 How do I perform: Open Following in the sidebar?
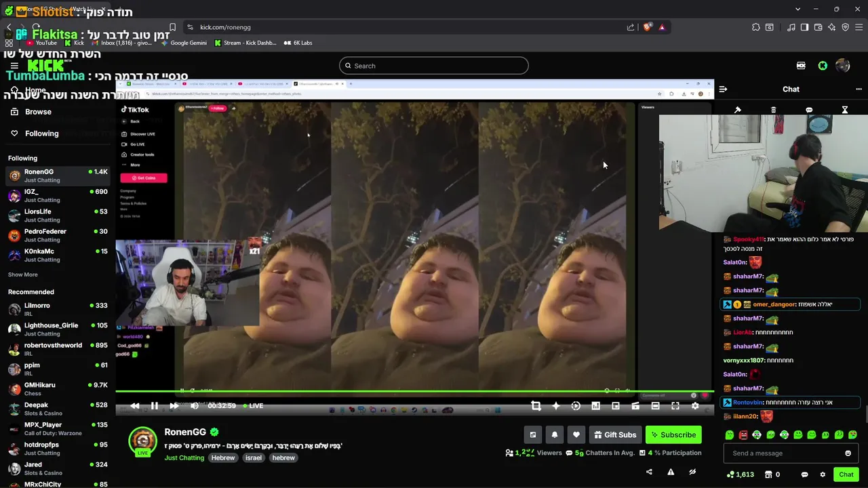click(x=41, y=134)
